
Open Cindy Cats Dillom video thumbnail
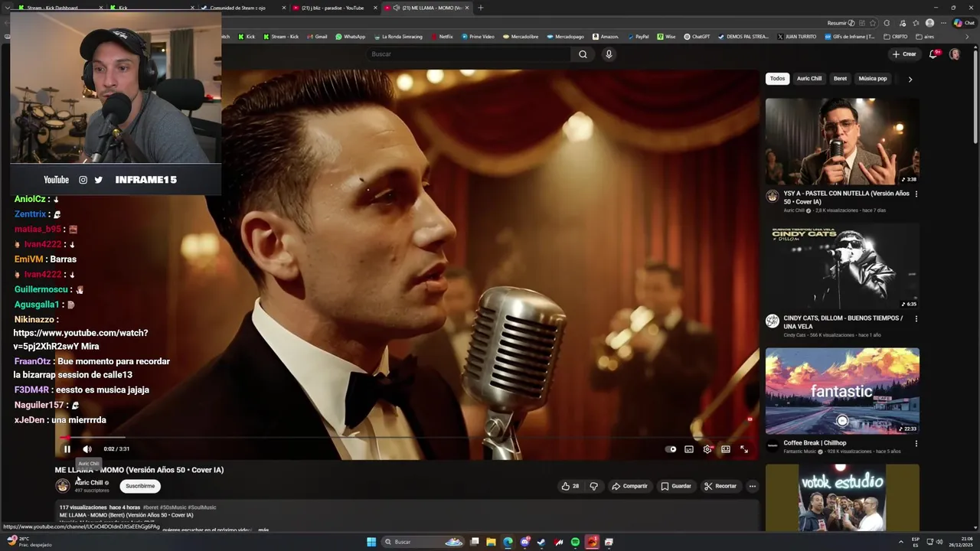click(x=842, y=266)
